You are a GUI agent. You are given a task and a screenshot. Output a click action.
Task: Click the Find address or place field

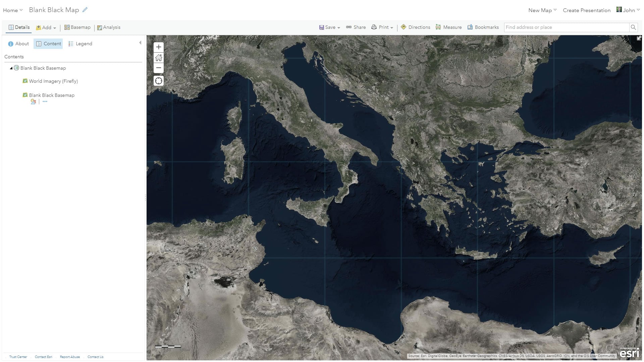tap(566, 27)
